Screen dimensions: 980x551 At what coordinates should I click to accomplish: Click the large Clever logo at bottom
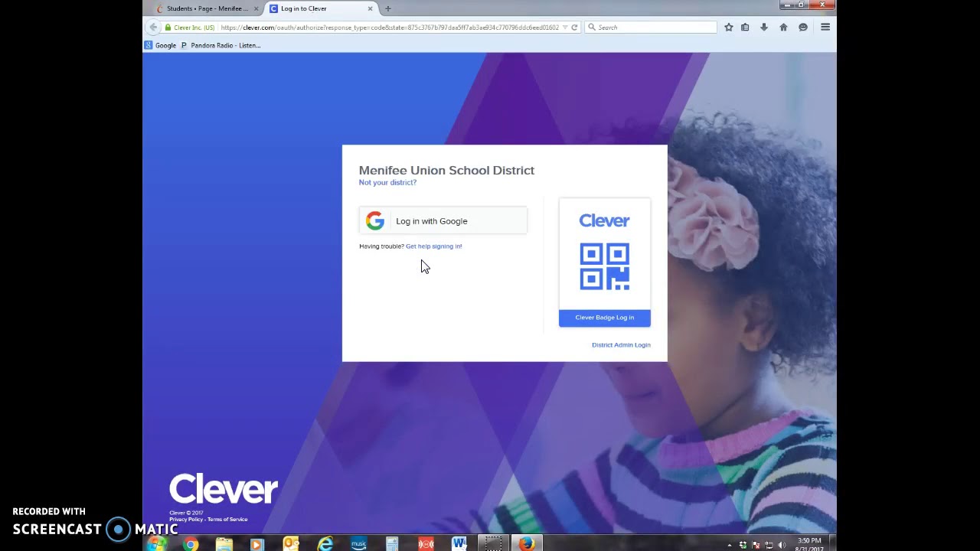click(224, 489)
